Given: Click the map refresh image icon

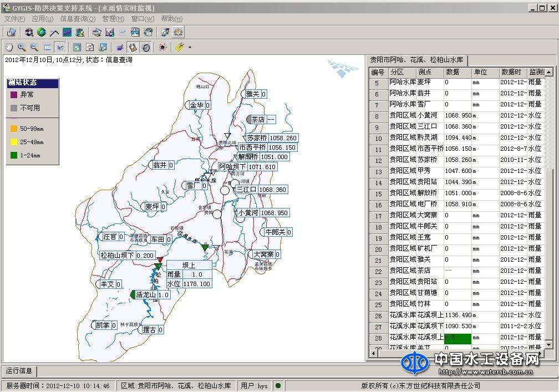Looking at the screenshot, I should (90, 47).
